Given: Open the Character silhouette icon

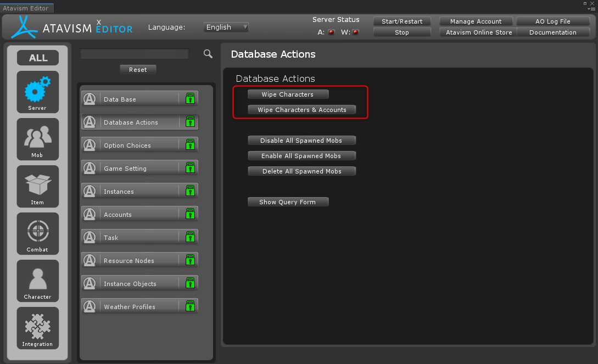Looking at the screenshot, I should coord(37,279).
